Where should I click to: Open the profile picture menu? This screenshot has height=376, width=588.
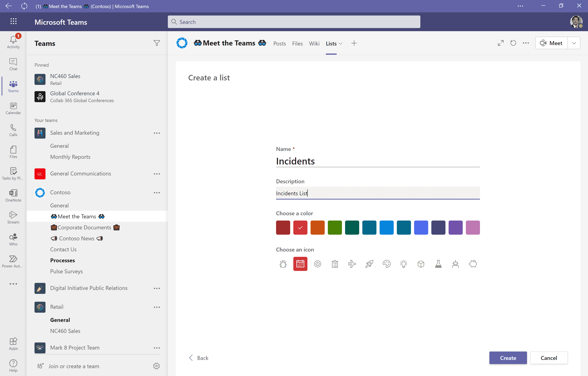point(576,22)
